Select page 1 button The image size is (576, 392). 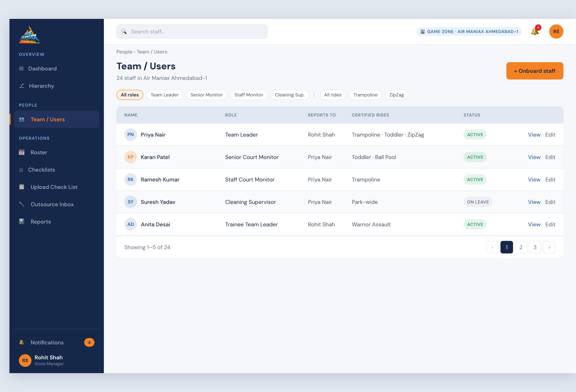(x=507, y=247)
